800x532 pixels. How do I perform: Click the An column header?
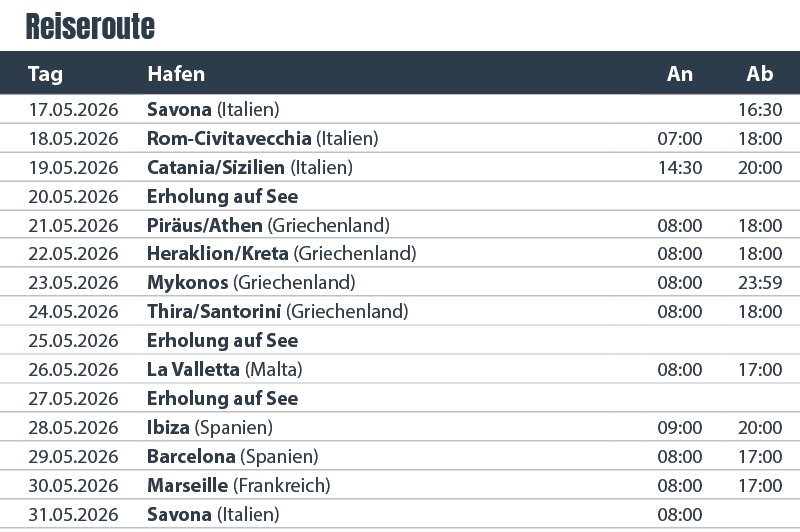[680, 75]
